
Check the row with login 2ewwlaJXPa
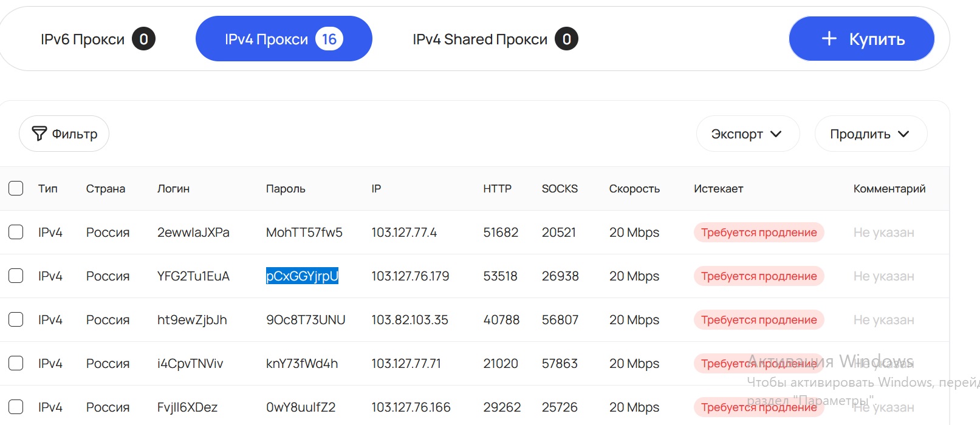point(16,232)
